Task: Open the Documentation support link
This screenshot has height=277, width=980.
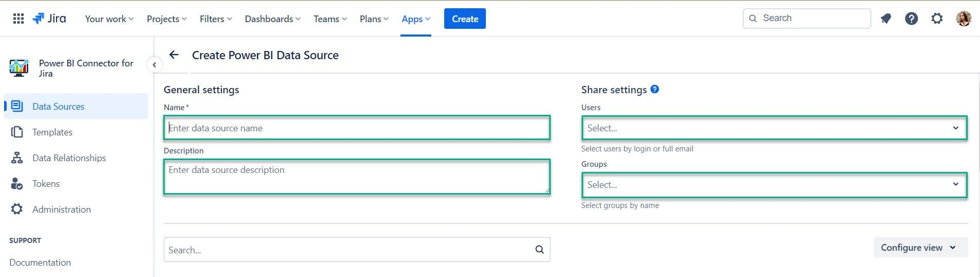Action: coord(40,262)
